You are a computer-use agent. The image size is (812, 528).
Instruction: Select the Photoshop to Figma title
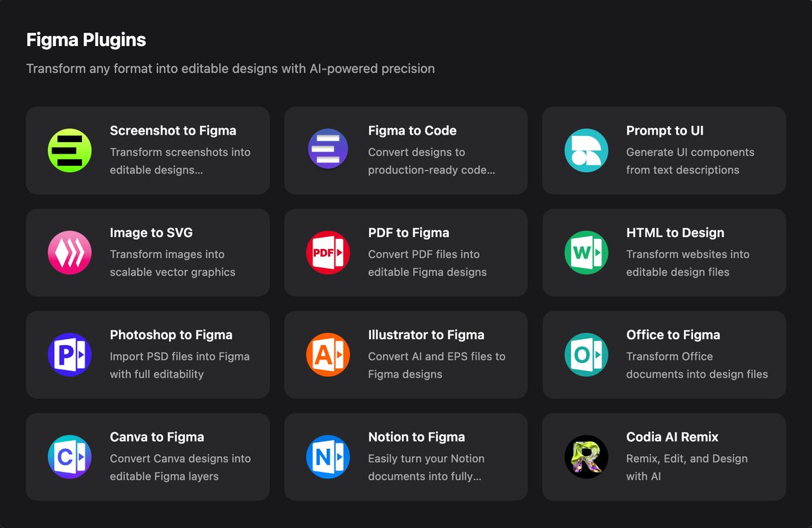pos(171,335)
